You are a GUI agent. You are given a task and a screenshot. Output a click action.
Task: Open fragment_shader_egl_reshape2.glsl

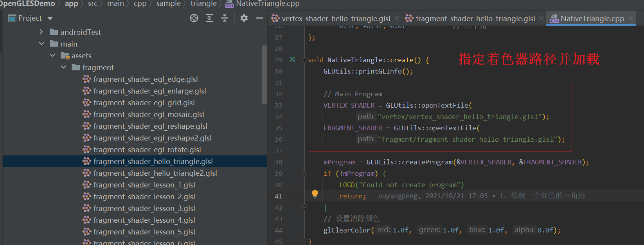(153, 138)
